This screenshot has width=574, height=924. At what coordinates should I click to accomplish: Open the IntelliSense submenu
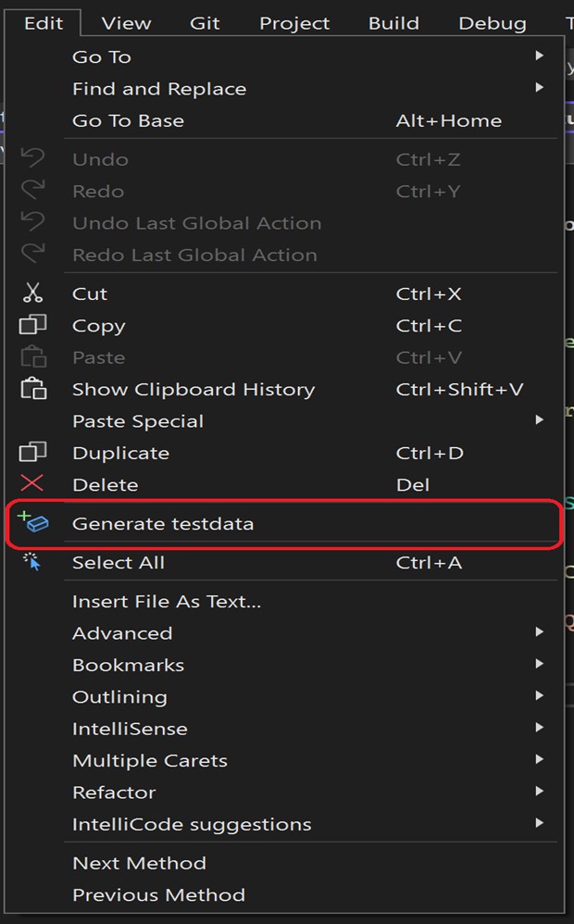click(539, 729)
